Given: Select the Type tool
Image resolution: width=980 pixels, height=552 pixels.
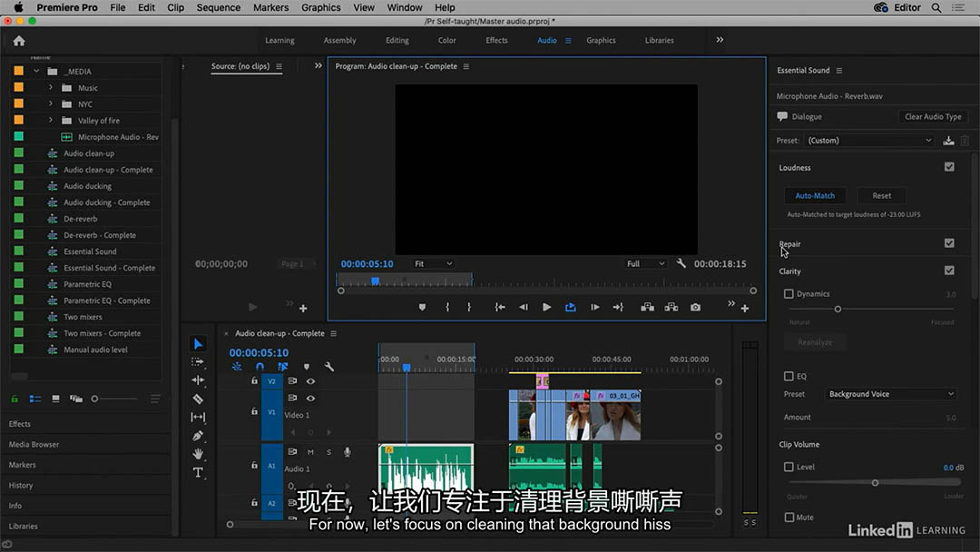Looking at the screenshot, I should pos(198,473).
